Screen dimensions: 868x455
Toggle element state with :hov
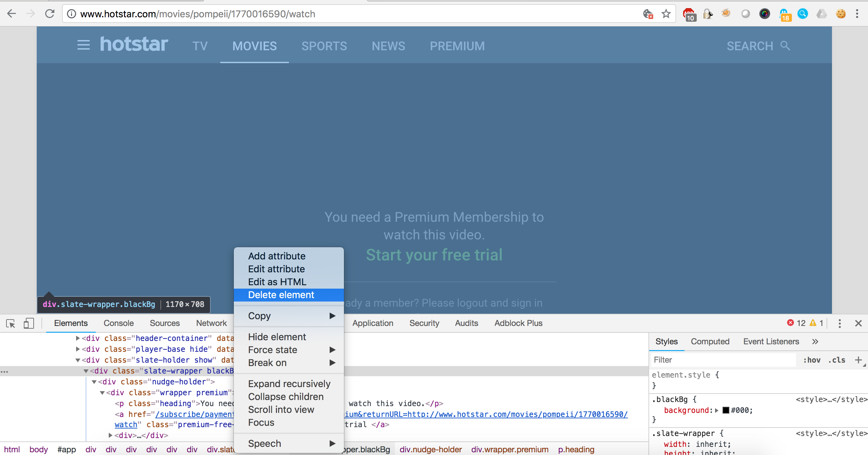pyautogui.click(x=812, y=360)
